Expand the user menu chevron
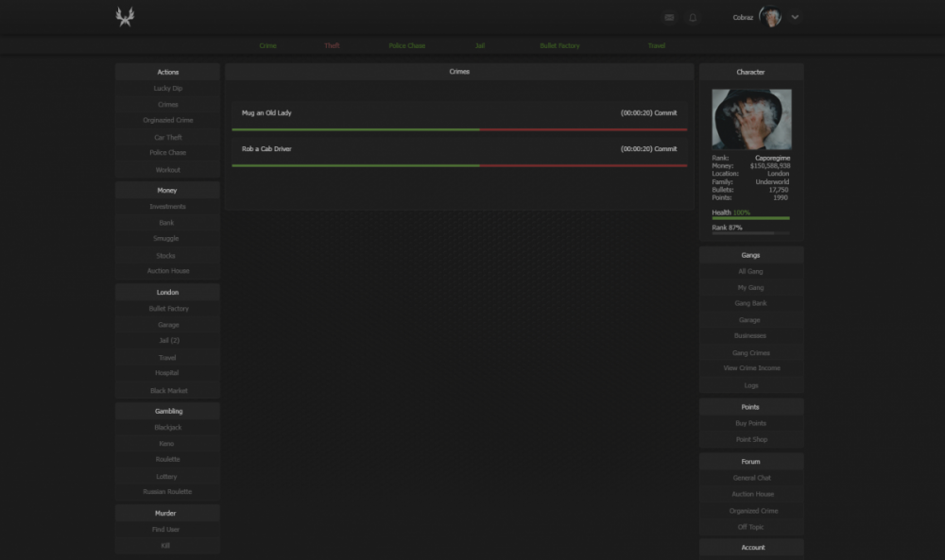The width and height of the screenshot is (945, 560). pos(795,17)
